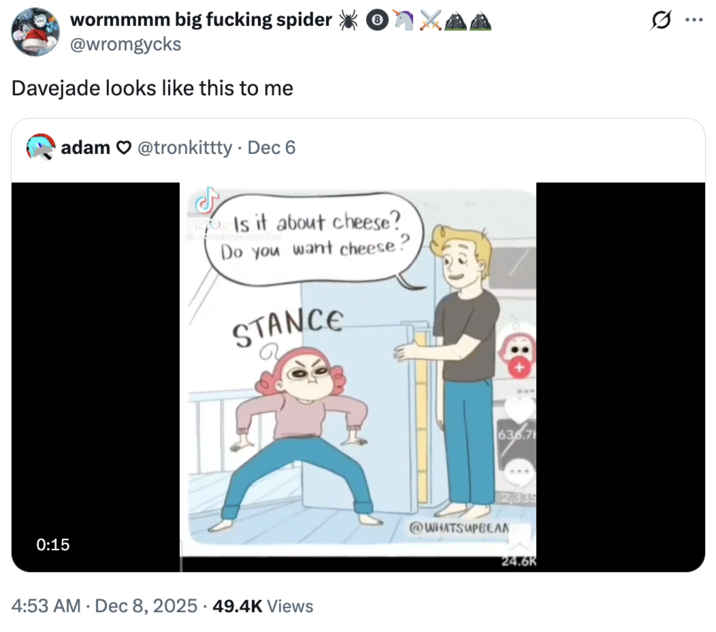
Task: Click the Grok slashed-circle icon
Action: pyautogui.click(x=659, y=21)
